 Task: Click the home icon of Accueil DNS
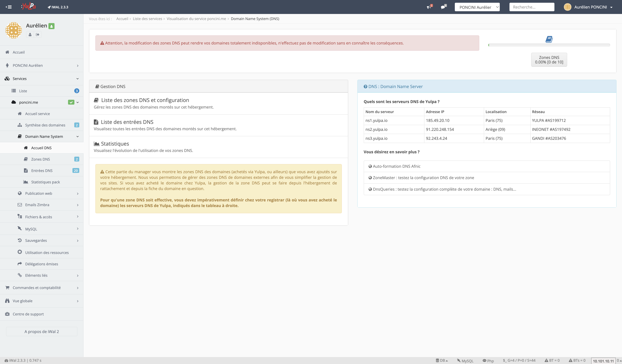tap(26, 148)
